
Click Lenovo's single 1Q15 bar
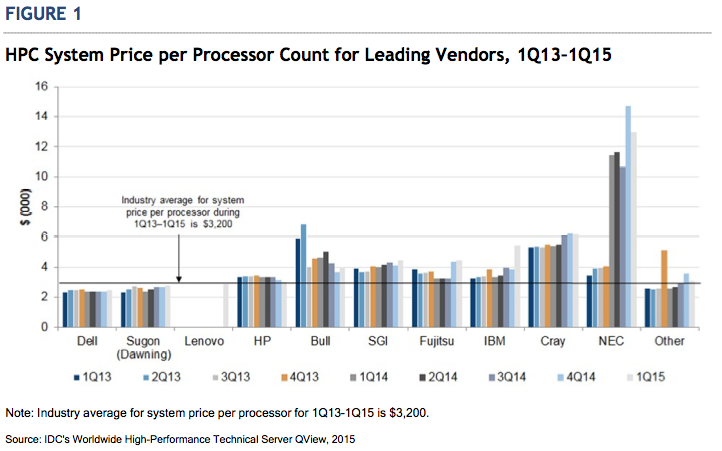[226, 306]
